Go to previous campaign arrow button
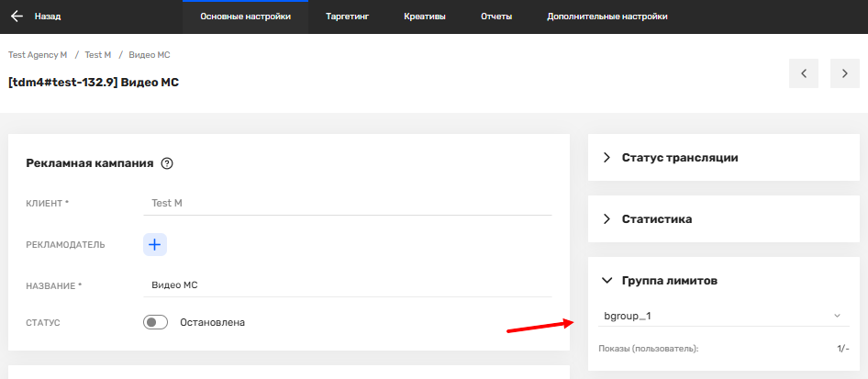The width and height of the screenshot is (868, 379). pos(803,73)
